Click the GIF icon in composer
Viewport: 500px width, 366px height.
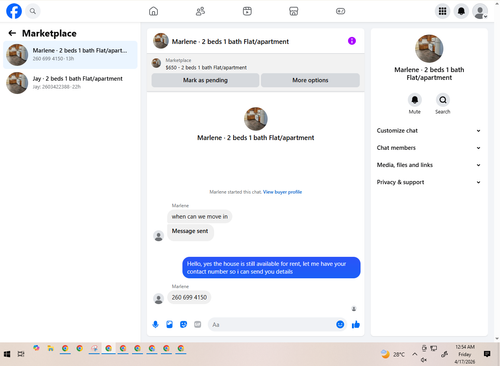point(198,324)
